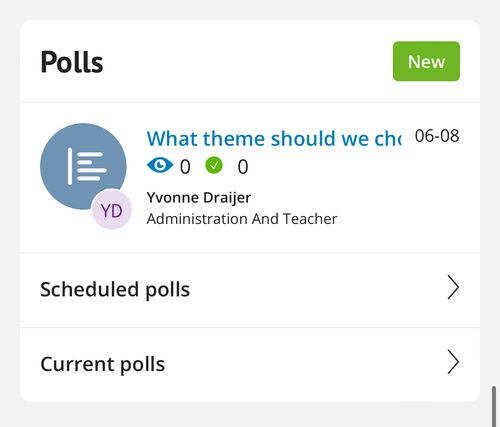Click the YD initials user badge

[x=112, y=211]
